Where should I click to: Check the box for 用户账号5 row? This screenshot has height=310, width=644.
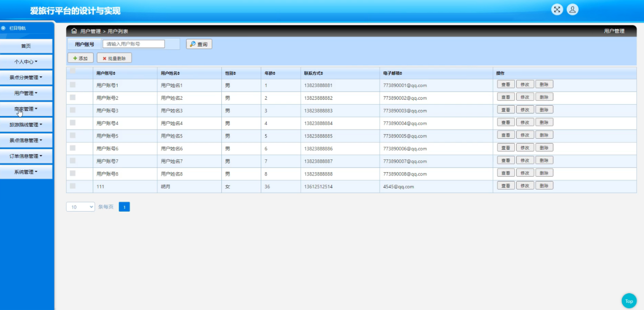click(73, 135)
